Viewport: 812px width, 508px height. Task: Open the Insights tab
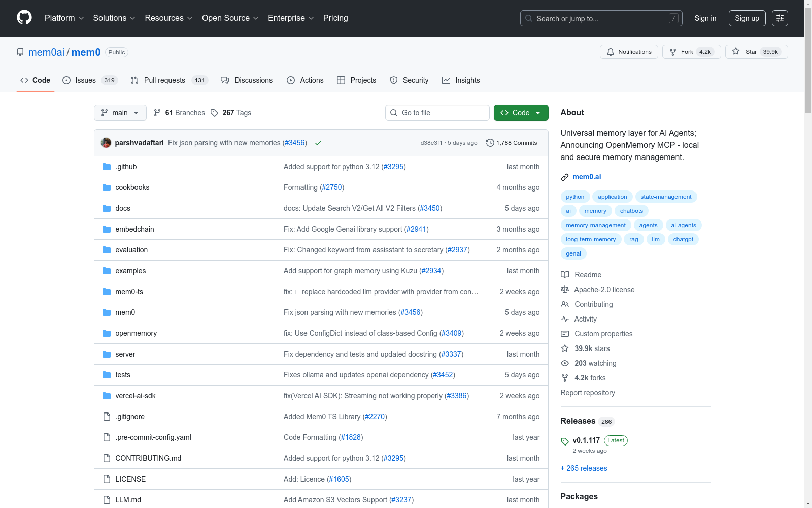click(461, 80)
